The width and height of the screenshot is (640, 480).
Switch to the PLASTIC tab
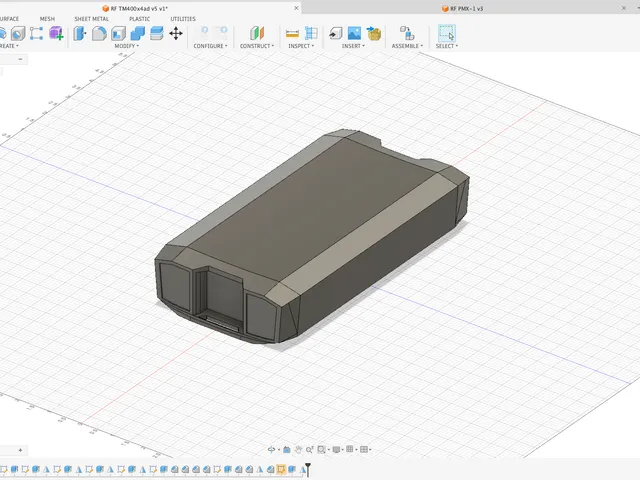point(140,19)
